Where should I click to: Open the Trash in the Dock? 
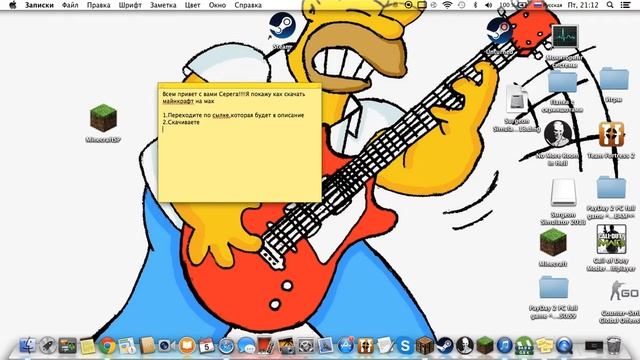(613, 346)
